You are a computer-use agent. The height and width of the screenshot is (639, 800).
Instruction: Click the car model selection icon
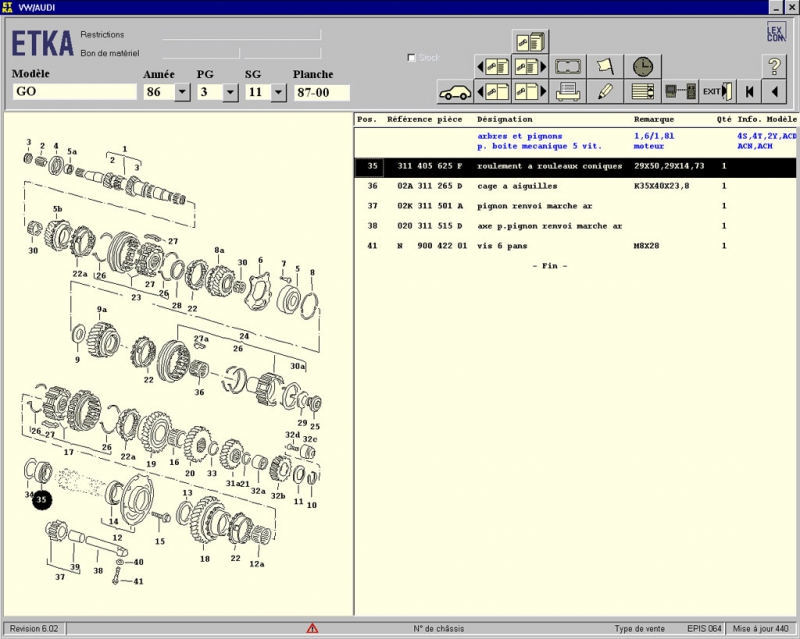coord(455,92)
